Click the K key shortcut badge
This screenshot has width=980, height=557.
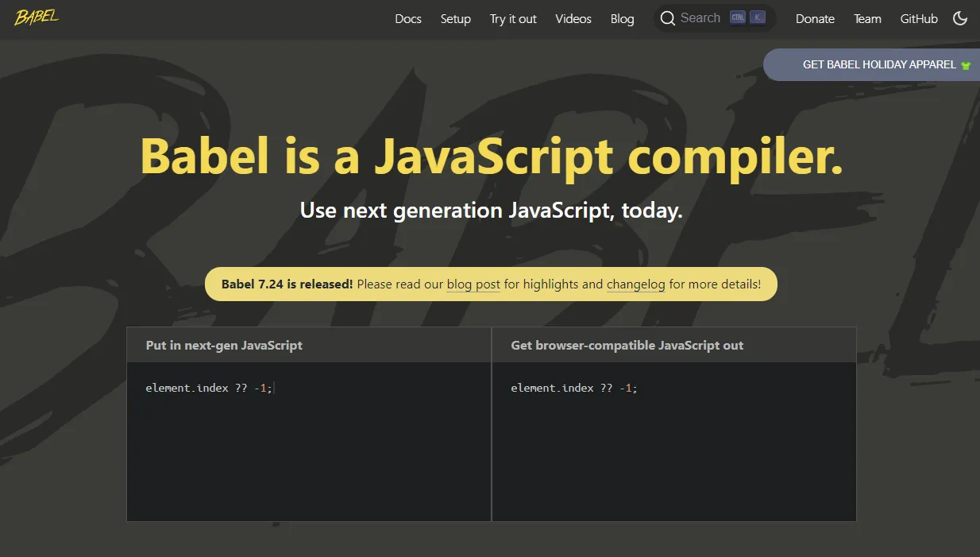[758, 17]
